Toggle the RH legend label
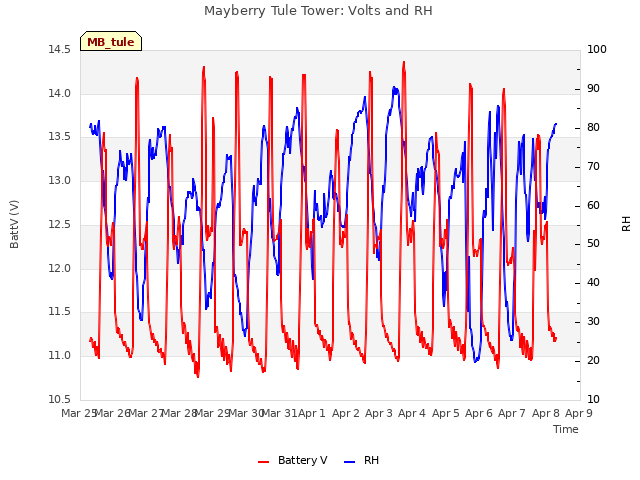This screenshot has height=480, width=640. (371, 460)
